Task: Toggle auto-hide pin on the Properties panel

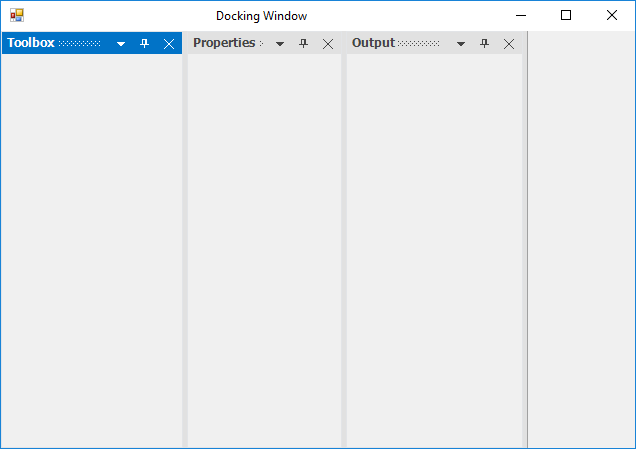Action: point(304,43)
